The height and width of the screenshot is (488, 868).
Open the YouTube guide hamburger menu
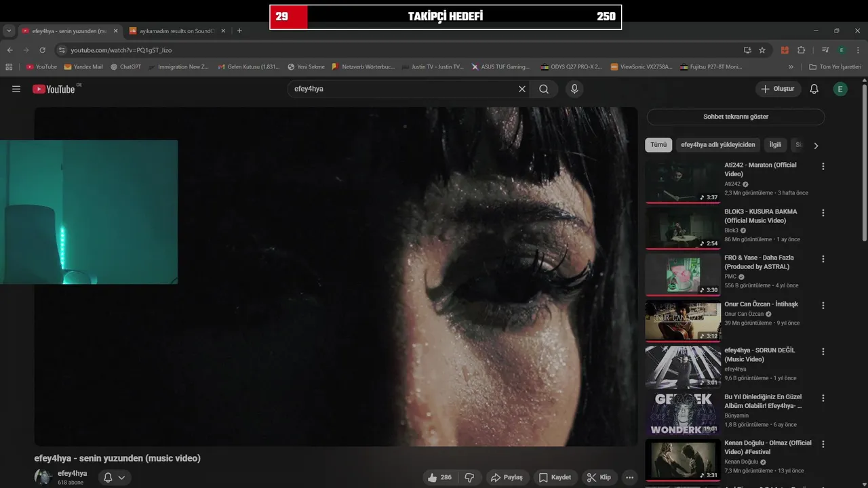tap(16, 89)
